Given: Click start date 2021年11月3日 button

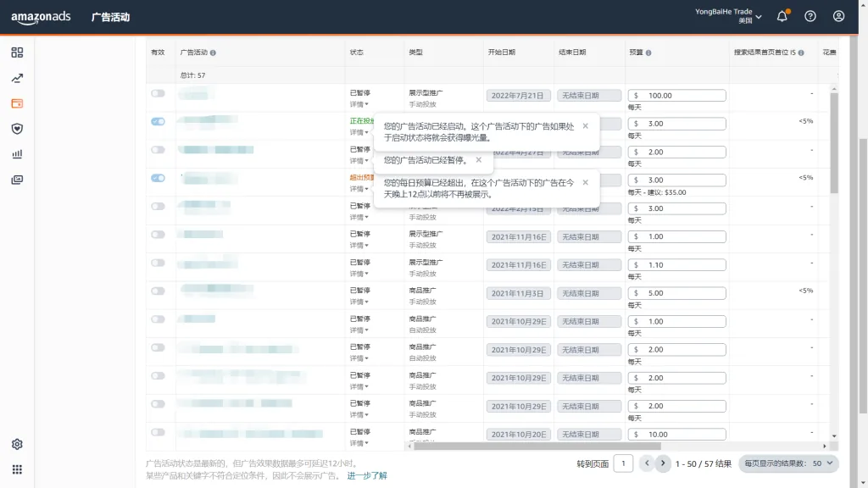Looking at the screenshot, I should (x=519, y=293).
